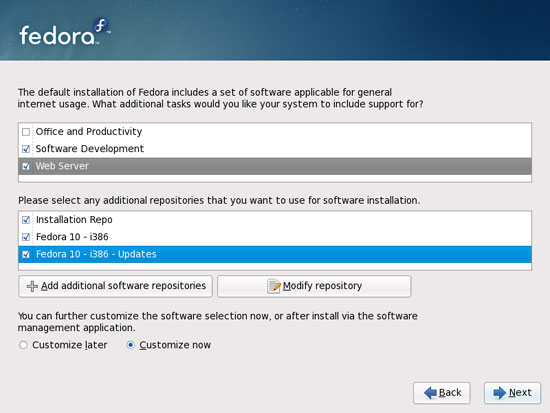Click Add additional software repositories button

click(x=115, y=286)
